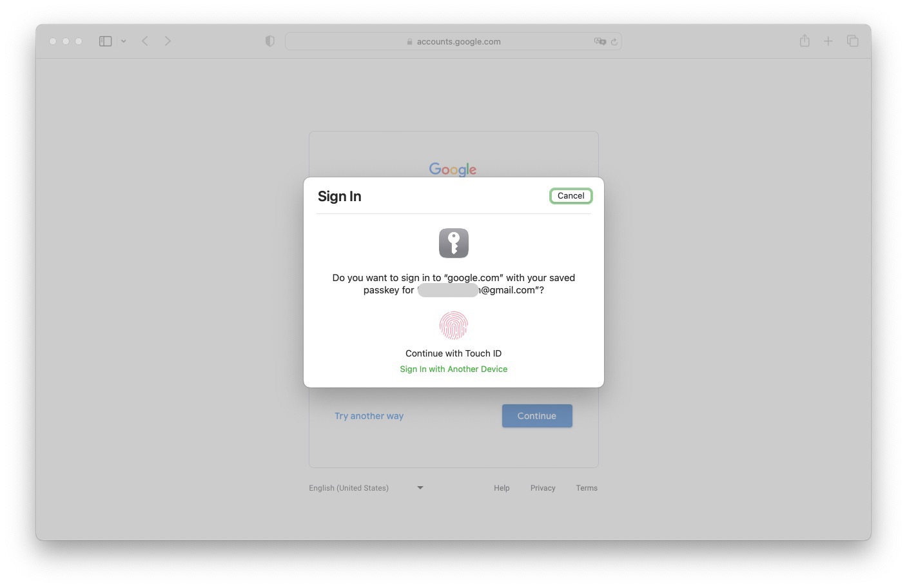This screenshot has height=588, width=907.
Task: Reload the page with the refresh icon
Action: tap(614, 41)
